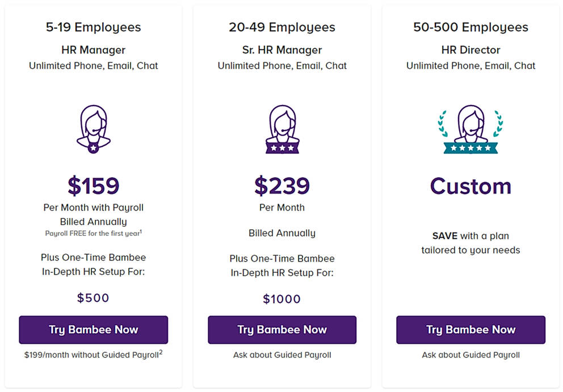
Task: Open the Ask about Guided Payroll link under $239 plan
Action: (x=282, y=355)
